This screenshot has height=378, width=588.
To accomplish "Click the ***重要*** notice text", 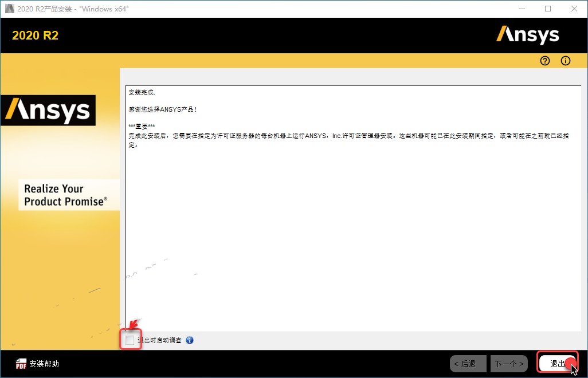I will coord(142,126).
